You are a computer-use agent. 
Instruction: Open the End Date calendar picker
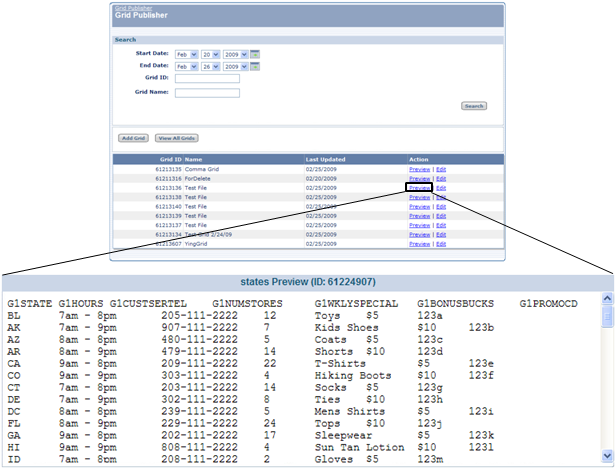pos(255,65)
